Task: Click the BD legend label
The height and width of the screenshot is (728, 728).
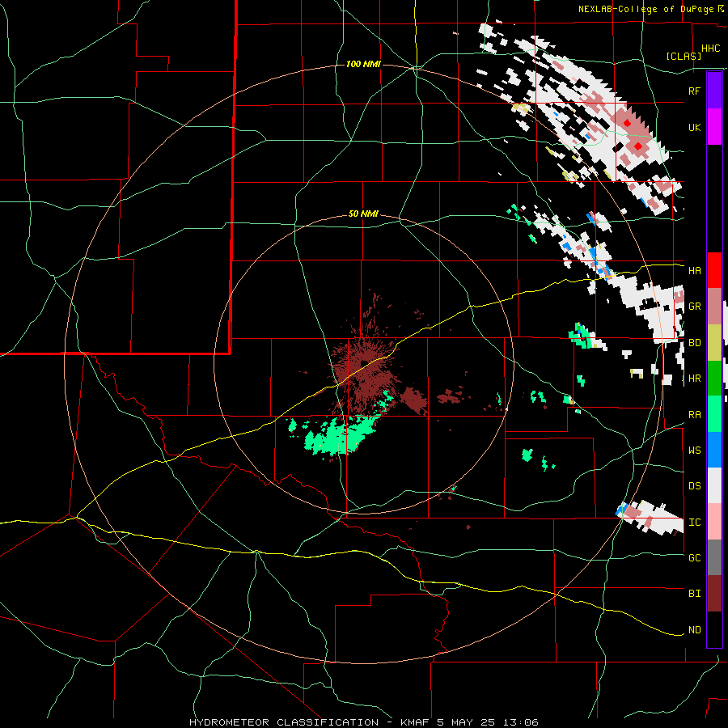Action: coord(694,343)
